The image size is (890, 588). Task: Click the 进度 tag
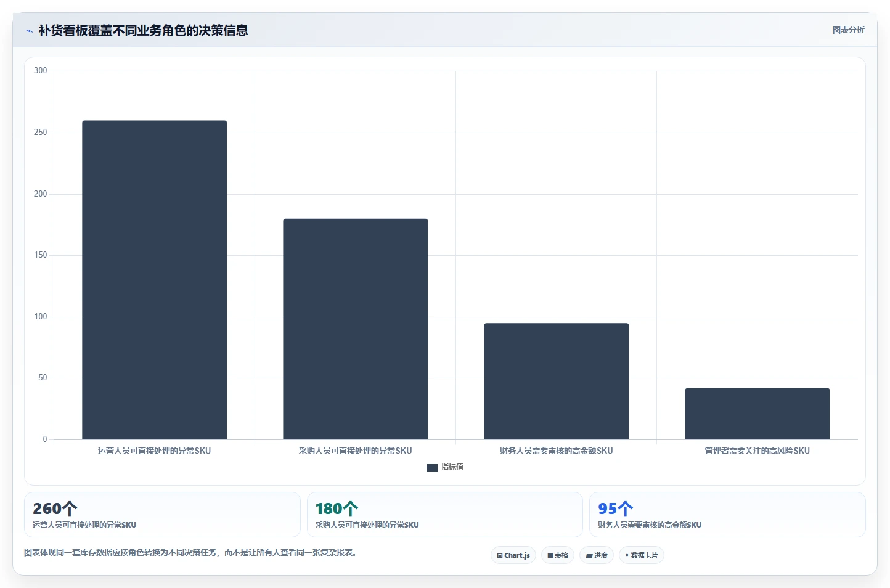597,555
